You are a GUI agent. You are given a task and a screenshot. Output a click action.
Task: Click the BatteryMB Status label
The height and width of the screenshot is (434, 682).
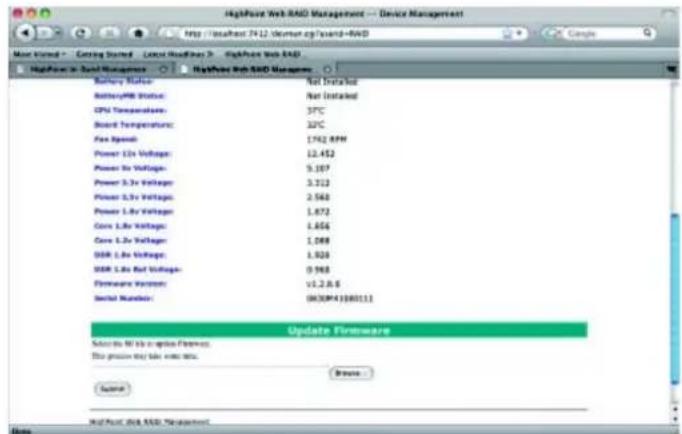(x=130, y=96)
